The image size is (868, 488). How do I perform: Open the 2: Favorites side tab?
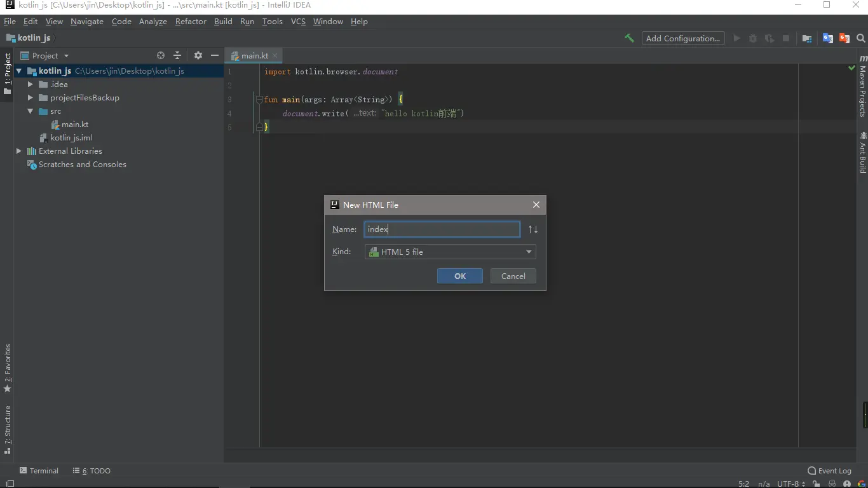click(8, 369)
